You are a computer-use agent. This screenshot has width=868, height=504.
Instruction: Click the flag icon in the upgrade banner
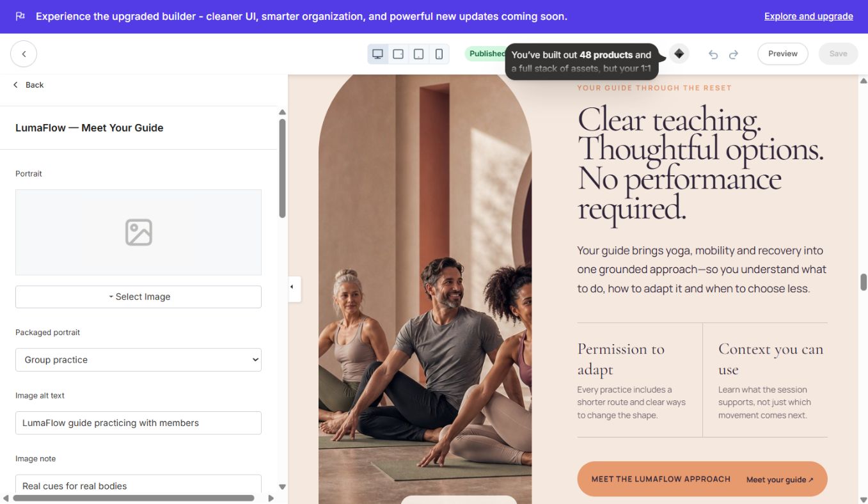[20, 16]
